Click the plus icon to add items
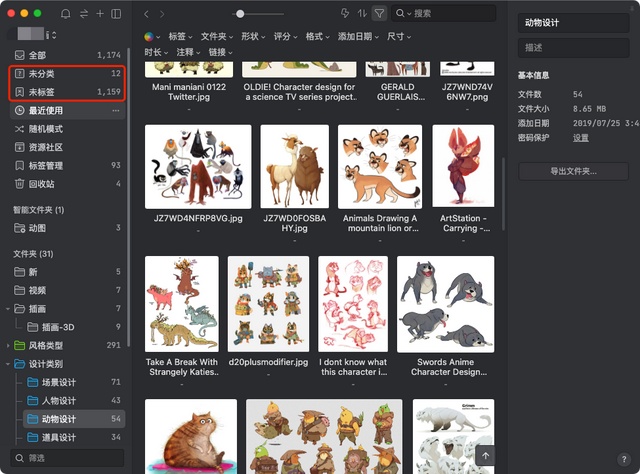This screenshot has height=474, width=640. coord(100,14)
